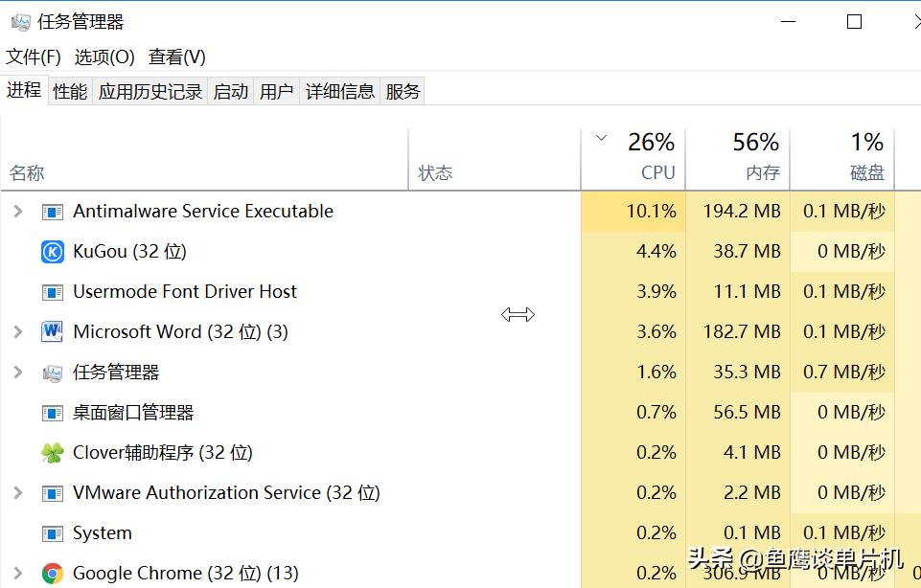Click the Antimalware Service Executable icon
921x588 pixels.
(x=52, y=212)
